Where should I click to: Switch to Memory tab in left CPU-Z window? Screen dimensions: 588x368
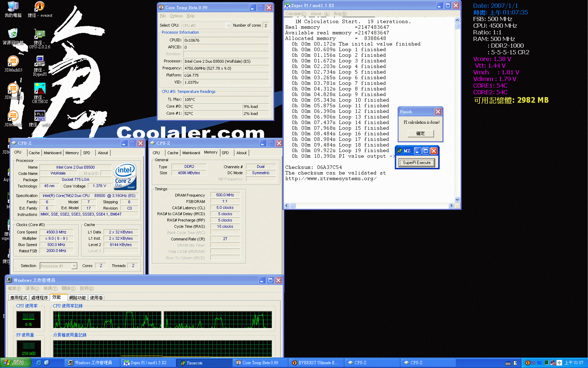(x=72, y=153)
